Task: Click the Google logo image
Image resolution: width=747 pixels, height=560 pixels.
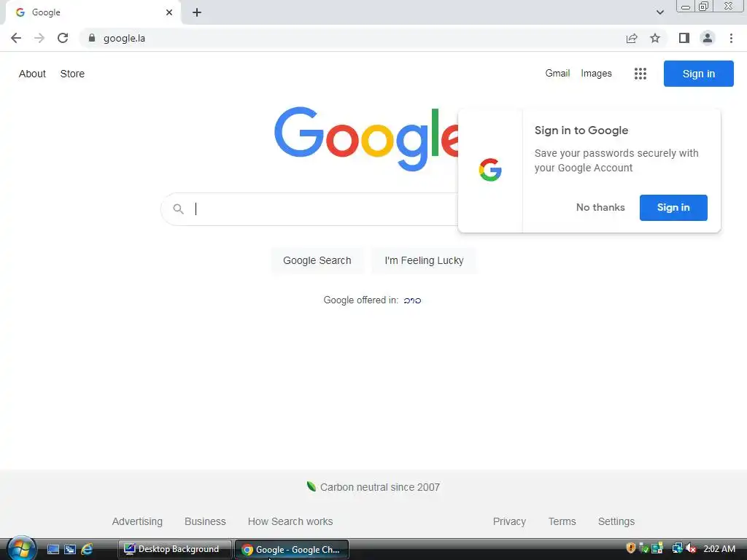Action: coord(366,138)
